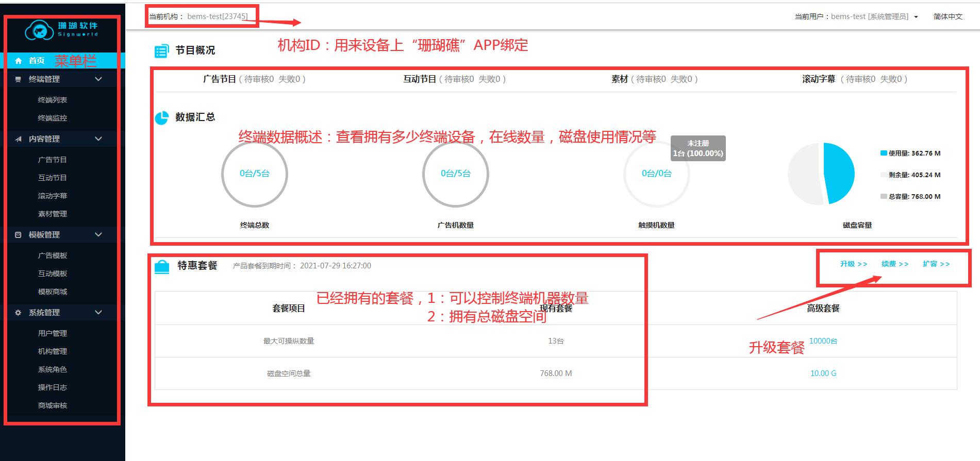Viewport: 980px width, 461px height.
Task: Go to 首页 in the sidebar
Action: [x=37, y=61]
